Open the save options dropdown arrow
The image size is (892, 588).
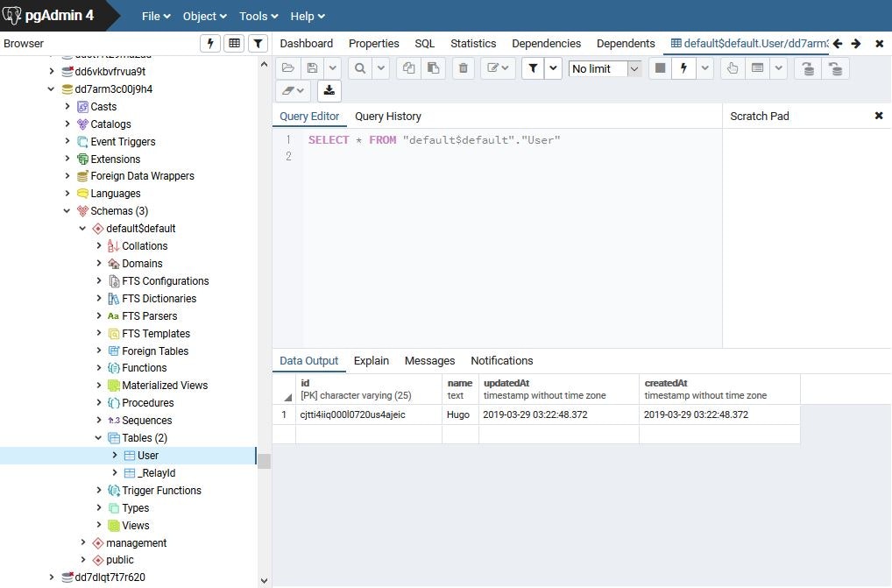(x=333, y=68)
